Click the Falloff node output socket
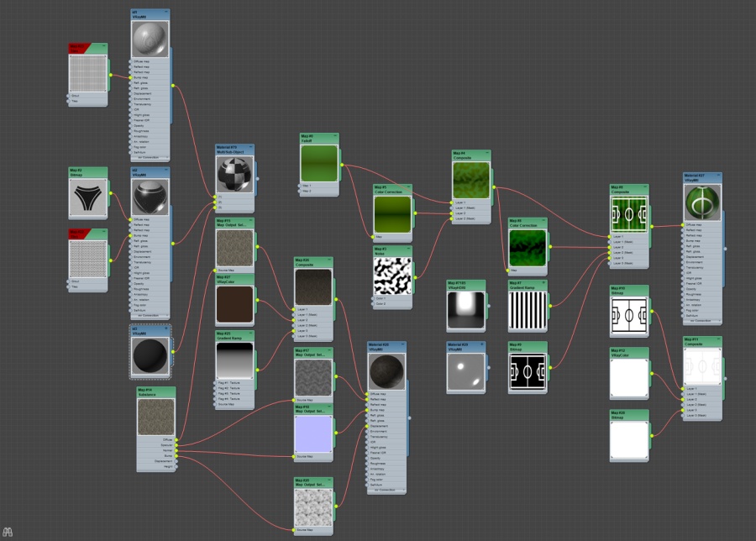Image resolution: width=756 pixels, height=541 pixels. [342, 165]
